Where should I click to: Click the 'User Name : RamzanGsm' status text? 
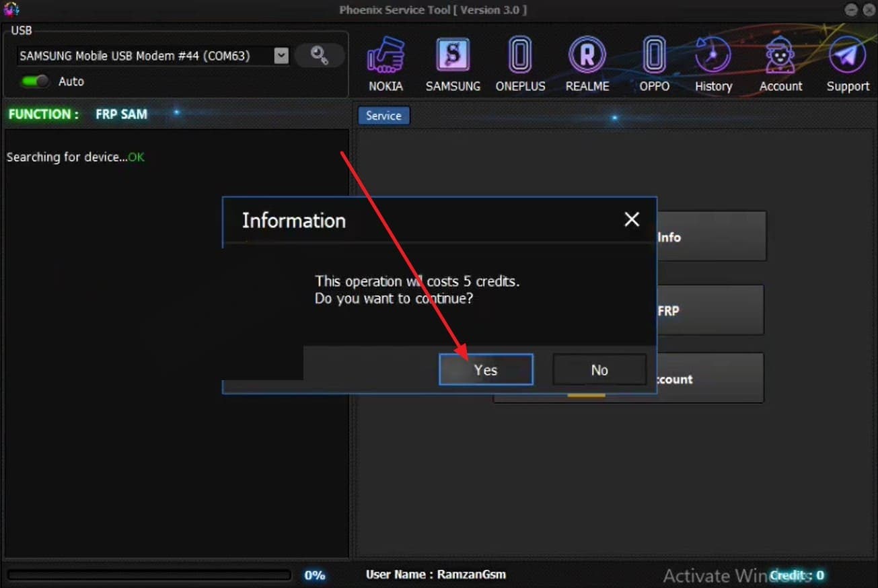pos(436,575)
